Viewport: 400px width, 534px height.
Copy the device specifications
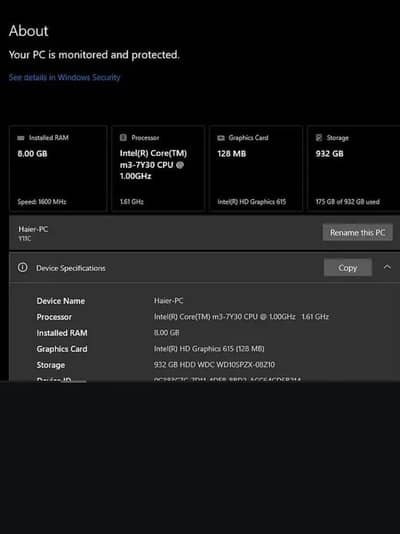(348, 268)
